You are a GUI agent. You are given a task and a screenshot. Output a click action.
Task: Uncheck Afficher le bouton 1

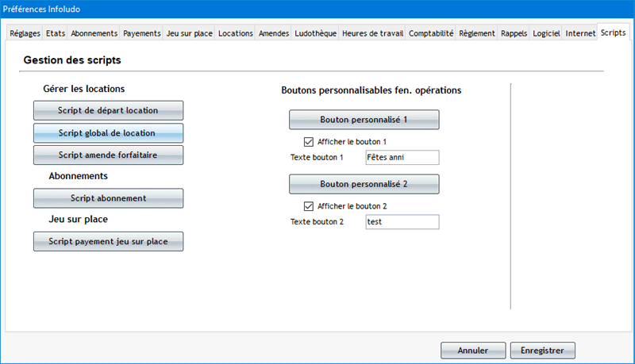(x=310, y=142)
